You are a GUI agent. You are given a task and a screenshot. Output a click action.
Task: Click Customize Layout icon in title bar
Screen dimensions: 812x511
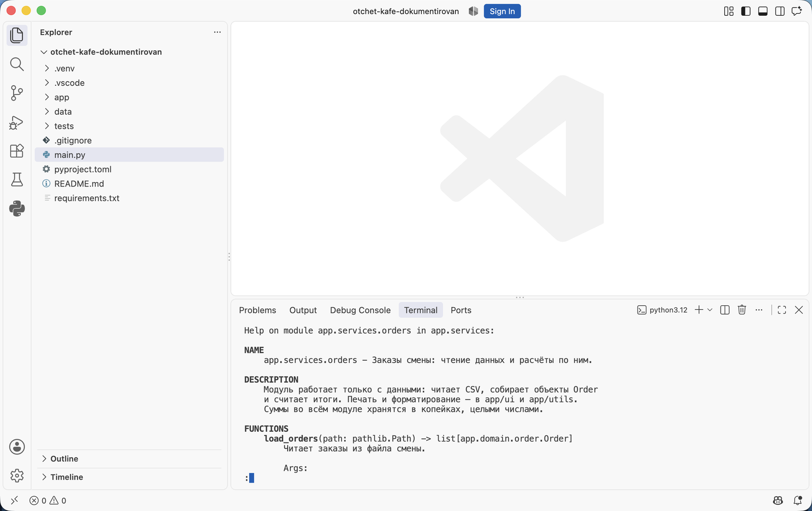(x=729, y=11)
